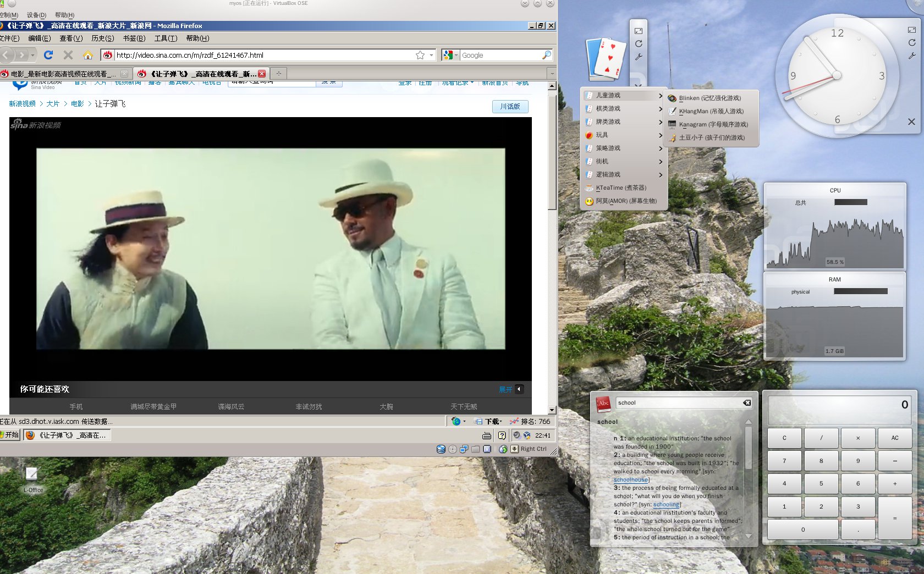This screenshot has width=924, height=574.
Task: Open games widget settings wrench icon
Action: coord(639,57)
